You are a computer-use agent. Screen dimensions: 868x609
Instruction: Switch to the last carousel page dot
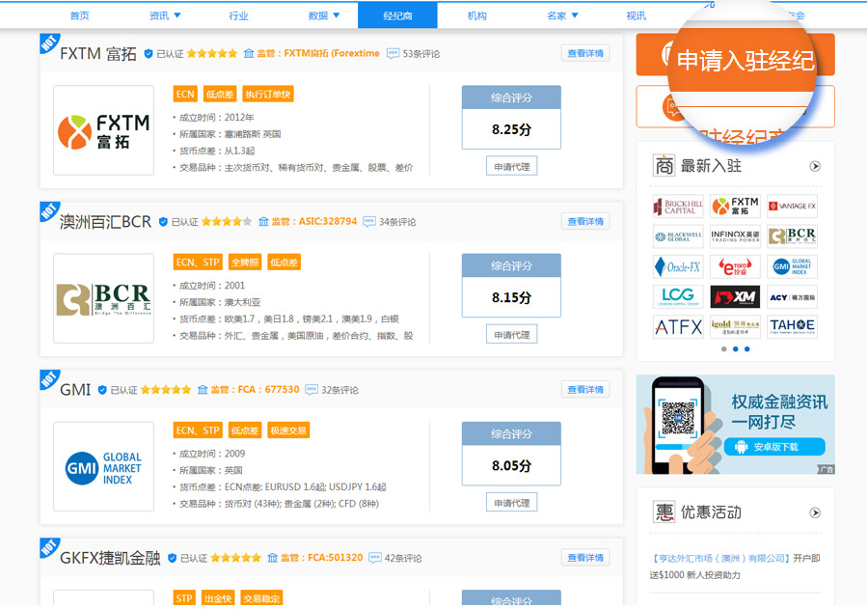pos(746,349)
